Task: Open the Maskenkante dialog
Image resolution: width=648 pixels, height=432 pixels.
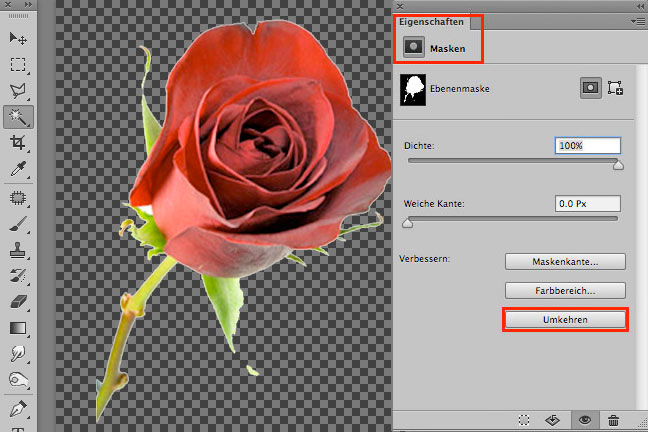Action: (565, 262)
